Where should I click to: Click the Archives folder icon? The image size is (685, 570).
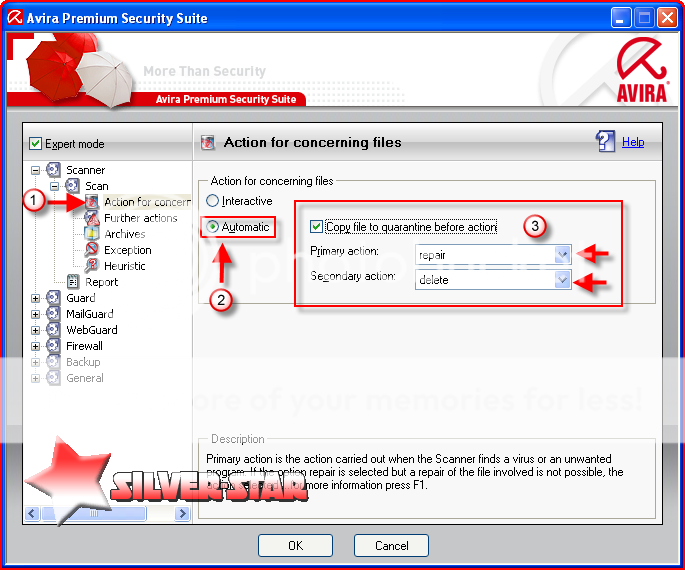coord(92,234)
